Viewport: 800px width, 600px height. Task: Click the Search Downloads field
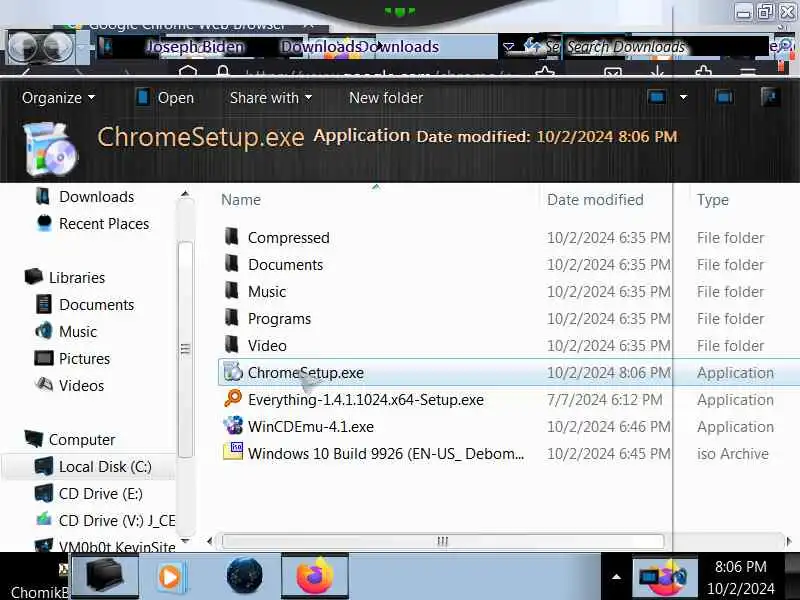(666, 47)
